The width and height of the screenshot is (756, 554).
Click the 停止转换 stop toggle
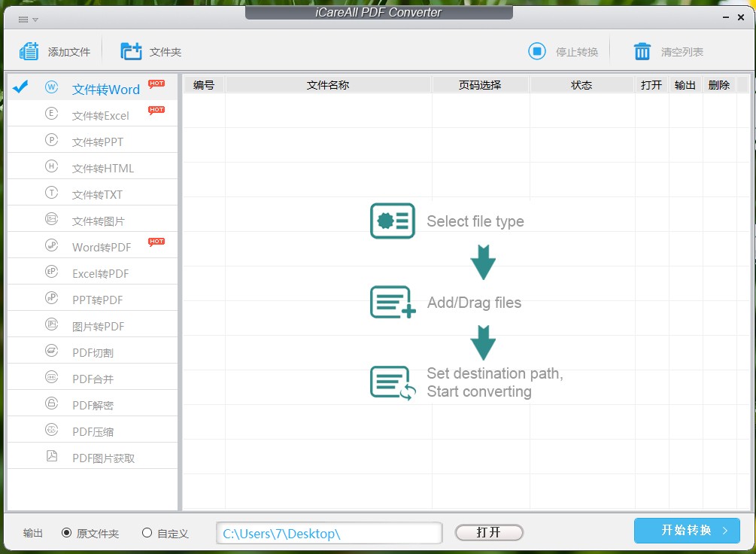coord(538,50)
